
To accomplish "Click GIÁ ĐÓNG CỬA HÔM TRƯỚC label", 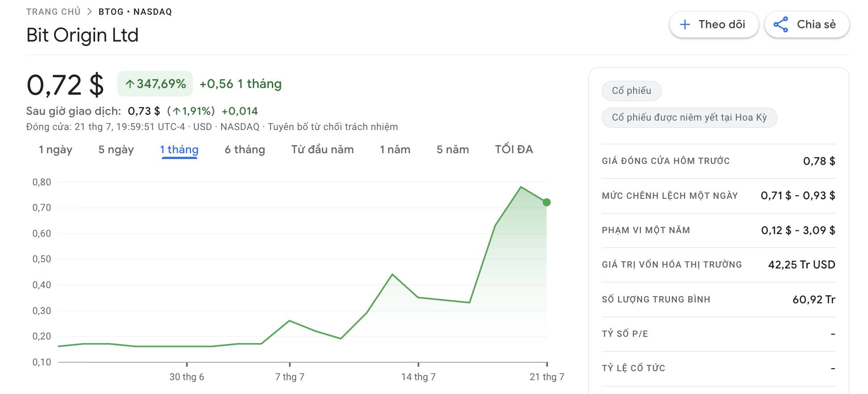I will click(x=666, y=161).
